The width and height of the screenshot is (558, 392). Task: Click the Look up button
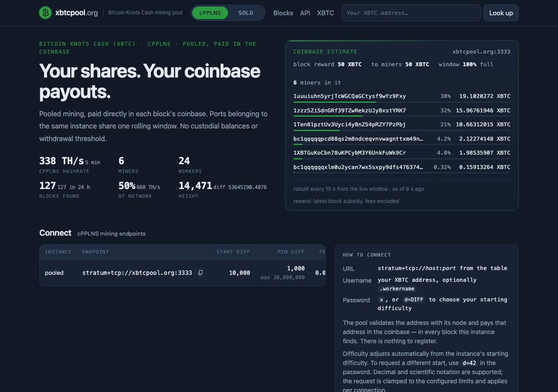pyautogui.click(x=501, y=13)
